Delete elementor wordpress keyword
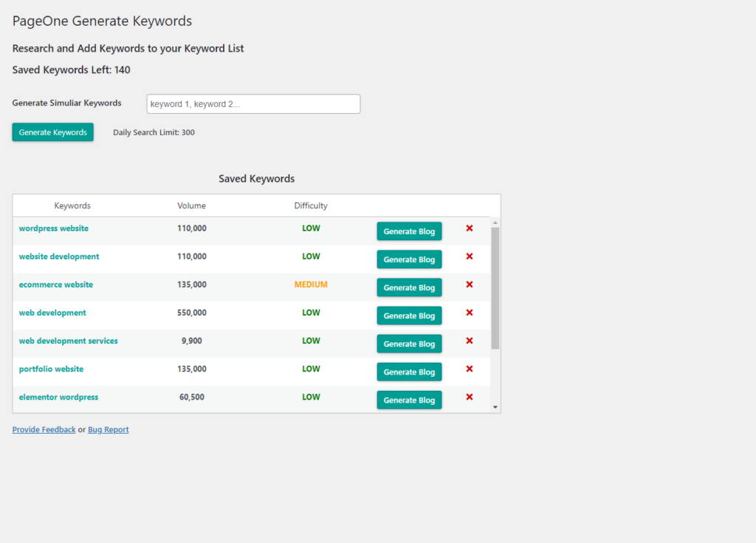The image size is (756, 543). pyautogui.click(x=469, y=397)
